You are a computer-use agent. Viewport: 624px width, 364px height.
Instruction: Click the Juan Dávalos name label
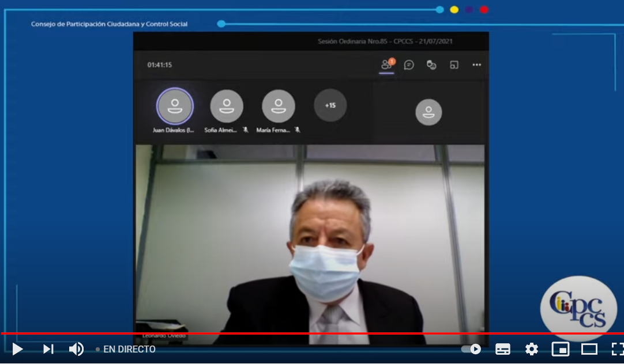click(x=174, y=130)
